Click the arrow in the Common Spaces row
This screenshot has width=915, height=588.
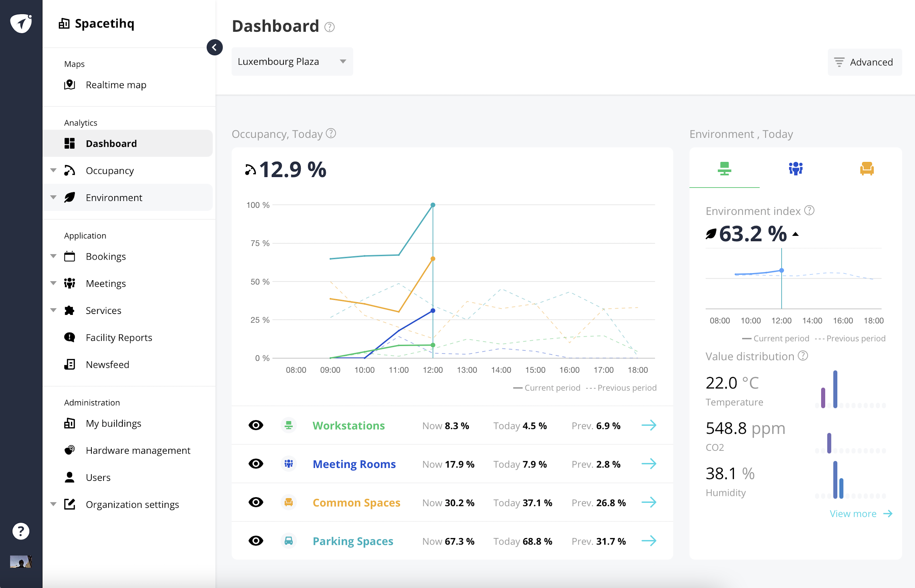[x=649, y=502]
